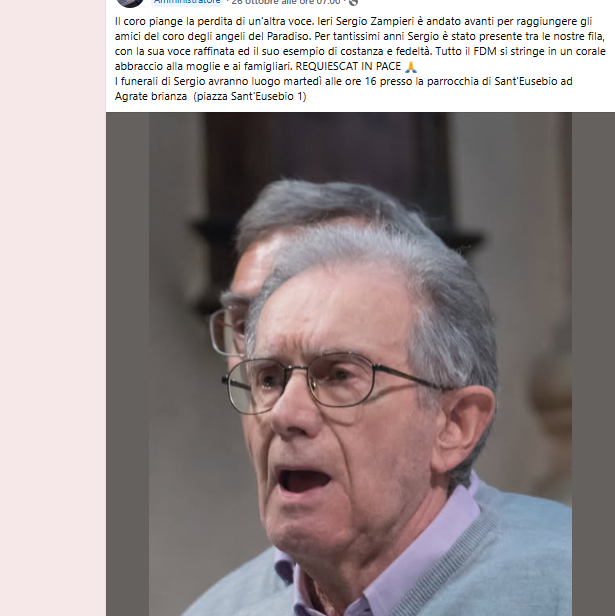This screenshot has height=616, width=615.
Task: Click the dark gray bar left of photo
Action: pyautogui.click(x=127, y=364)
